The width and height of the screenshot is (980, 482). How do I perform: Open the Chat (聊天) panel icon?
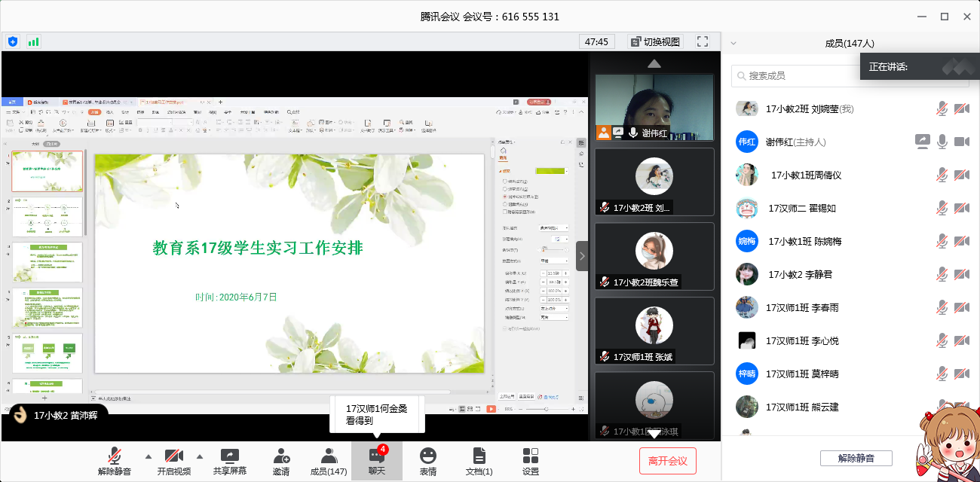(376, 461)
